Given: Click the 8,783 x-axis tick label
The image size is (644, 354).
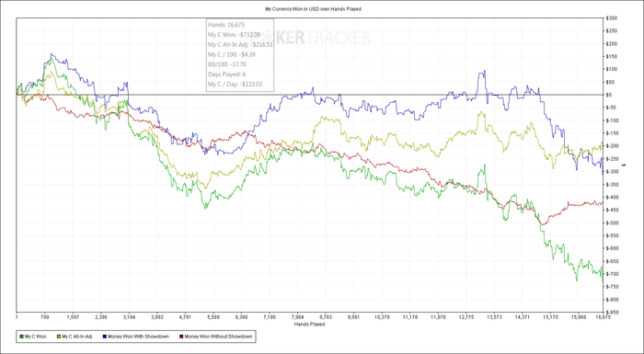Looking at the screenshot, I should pyautogui.click(x=326, y=317).
